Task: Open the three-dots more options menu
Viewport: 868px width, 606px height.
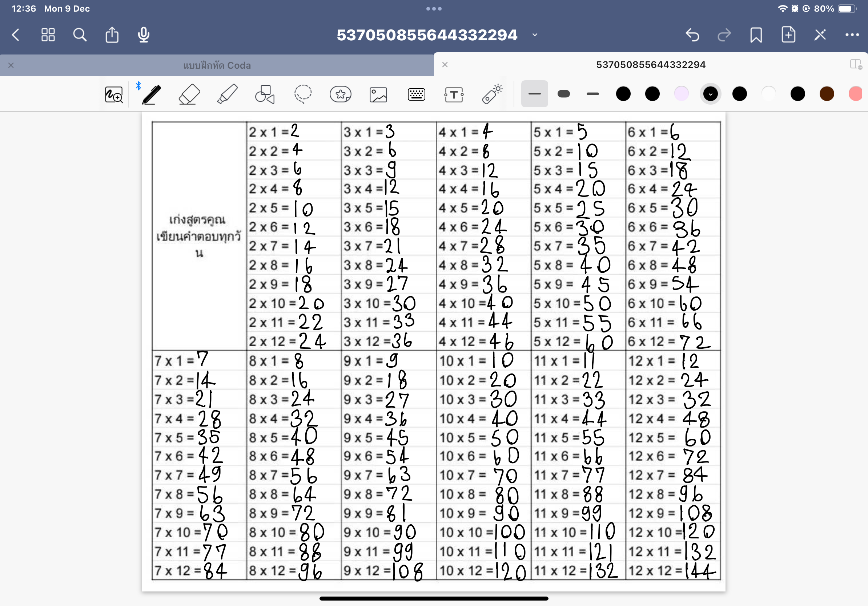Action: 852,35
